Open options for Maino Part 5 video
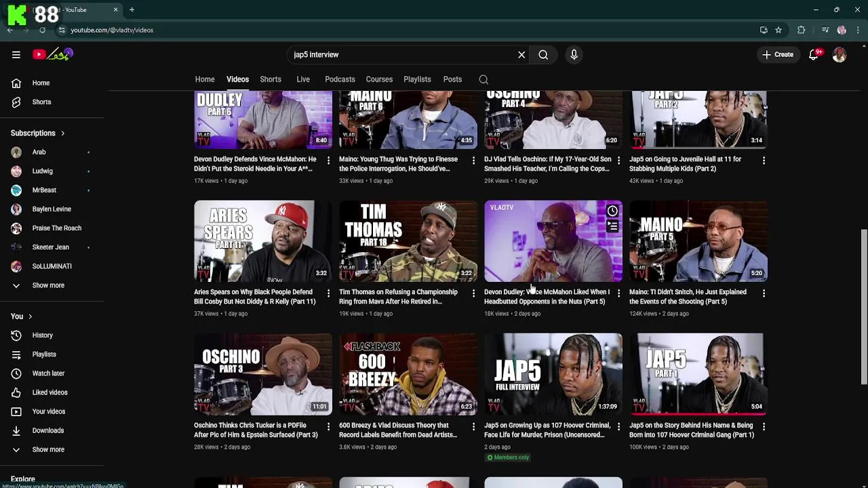Screen dimensions: 868x488 click(764, 293)
